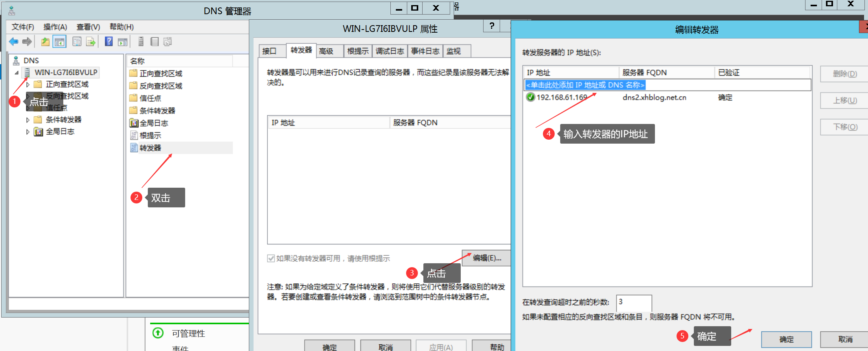The height and width of the screenshot is (351, 868).
Task: Select the 192.168.61.169 forwarder entry
Action: 562,97
